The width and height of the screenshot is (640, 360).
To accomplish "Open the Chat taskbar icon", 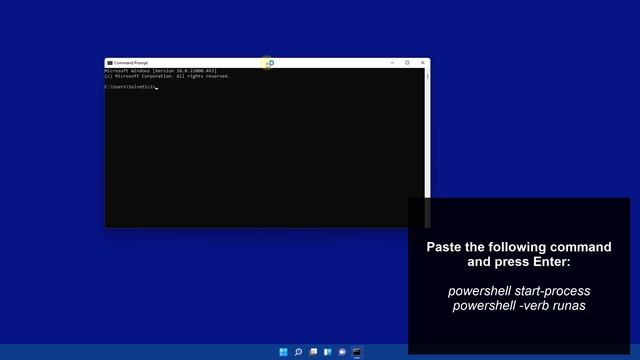I will [342, 352].
